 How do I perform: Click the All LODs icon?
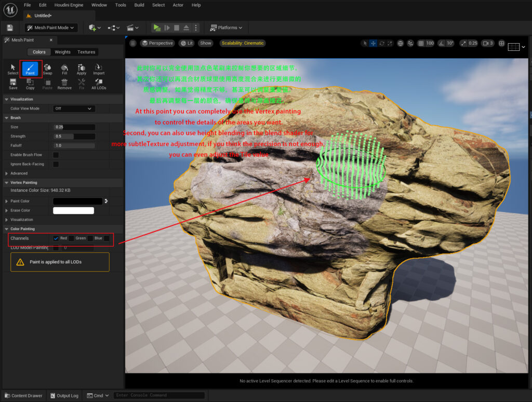[x=99, y=84]
